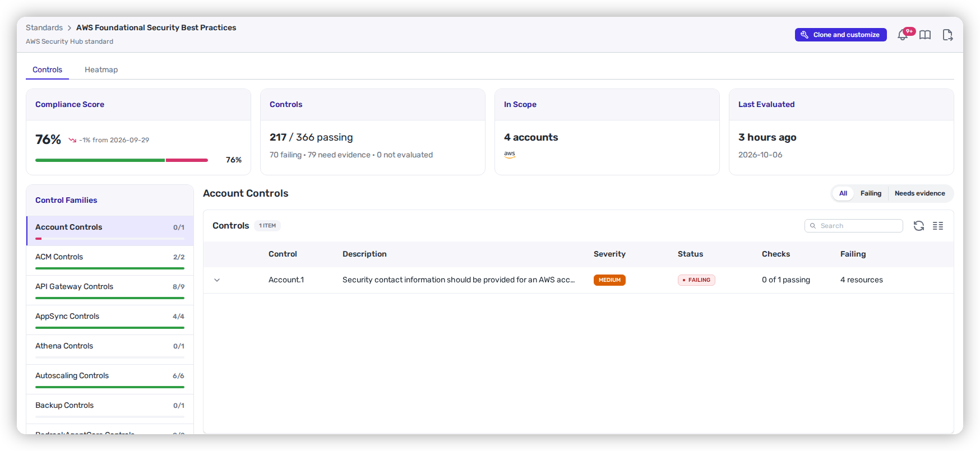Click the Search controls field
The height and width of the screenshot is (451, 980).
pyautogui.click(x=853, y=226)
